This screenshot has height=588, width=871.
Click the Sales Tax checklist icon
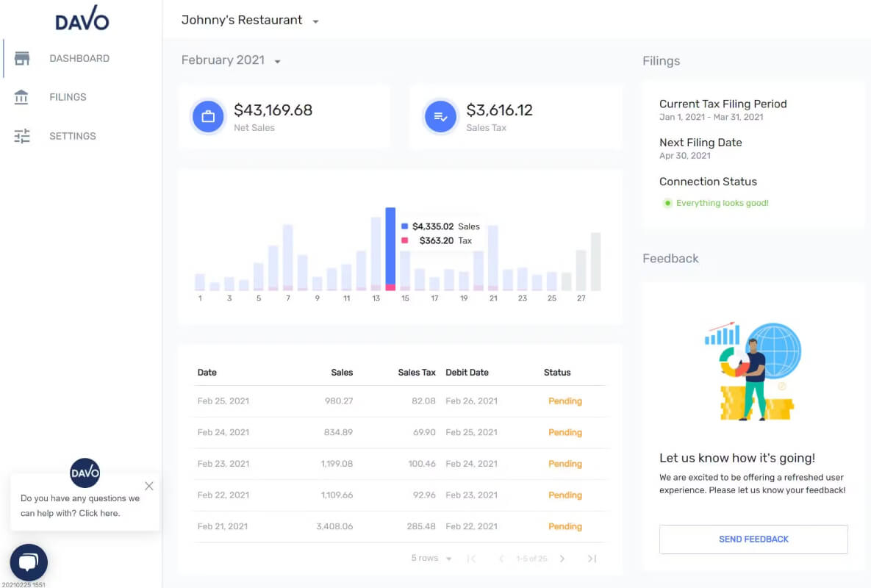pos(440,117)
